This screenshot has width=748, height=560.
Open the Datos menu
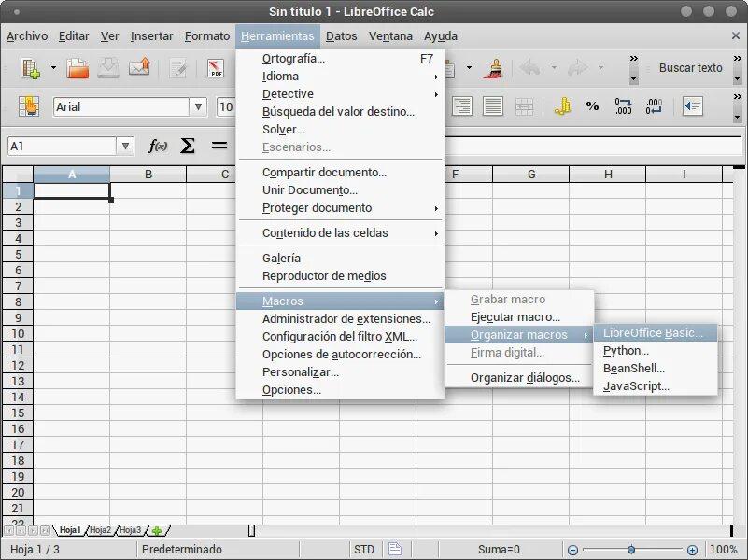342,36
